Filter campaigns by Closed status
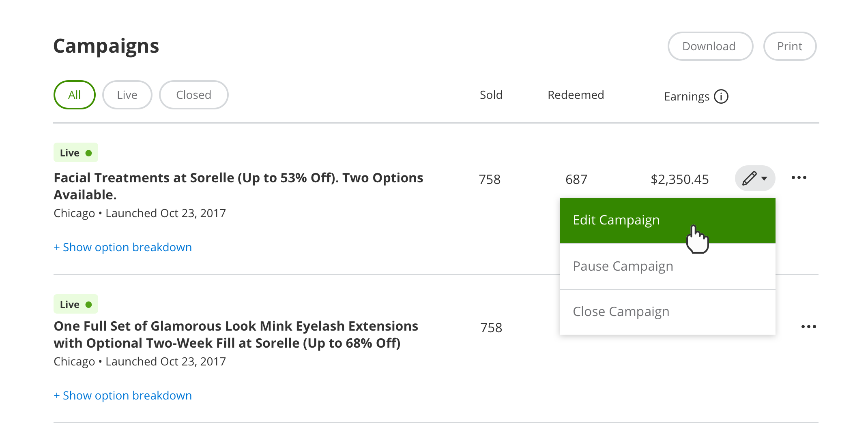This screenshot has width=868, height=423. [x=193, y=95]
